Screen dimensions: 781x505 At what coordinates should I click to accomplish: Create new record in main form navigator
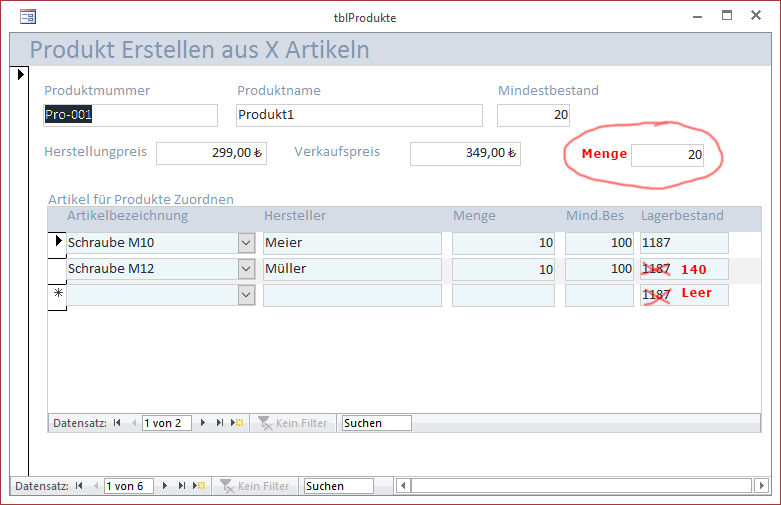point(199,486)
